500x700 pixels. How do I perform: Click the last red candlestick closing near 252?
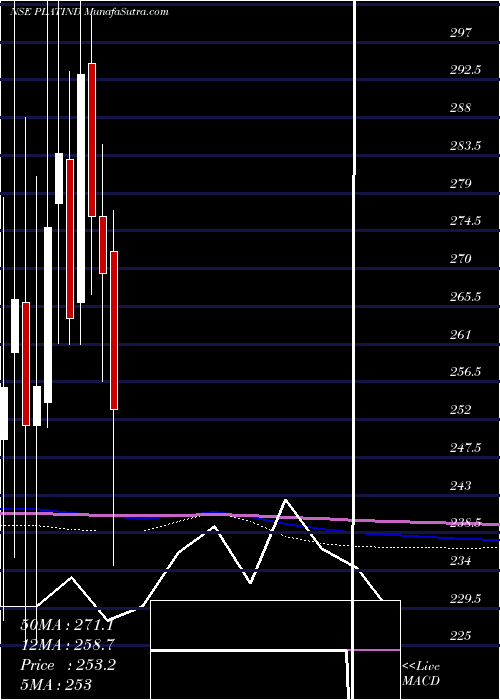[114, 330]
